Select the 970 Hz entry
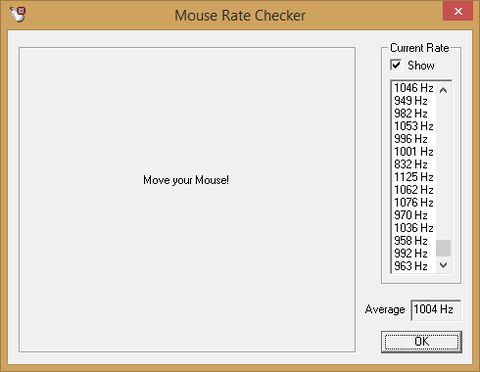 pos(414,215)
